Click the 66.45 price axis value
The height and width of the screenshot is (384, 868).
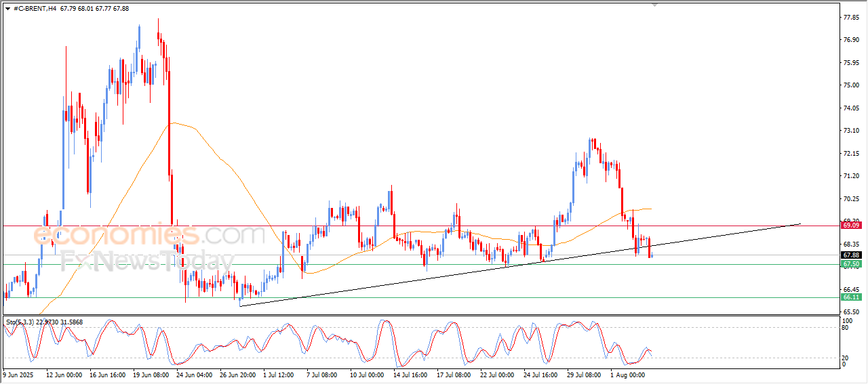point(851,290)
